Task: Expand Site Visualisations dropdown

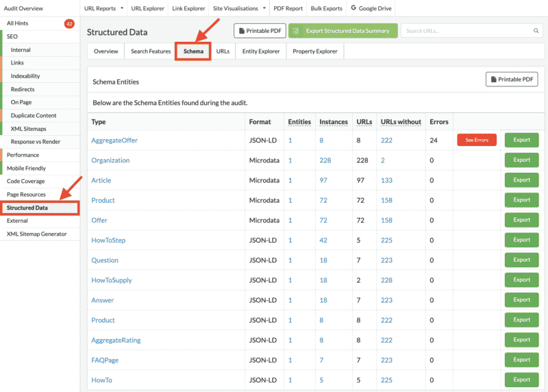Action: (x=239, y=8)
